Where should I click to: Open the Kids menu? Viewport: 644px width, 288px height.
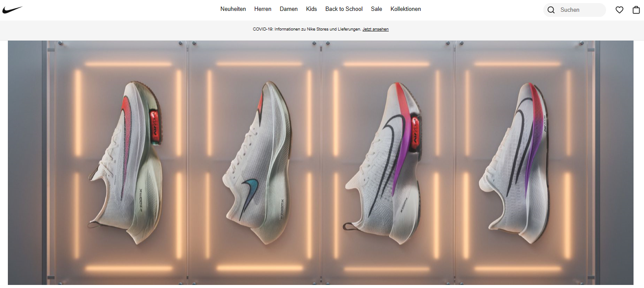coord(312,9)
